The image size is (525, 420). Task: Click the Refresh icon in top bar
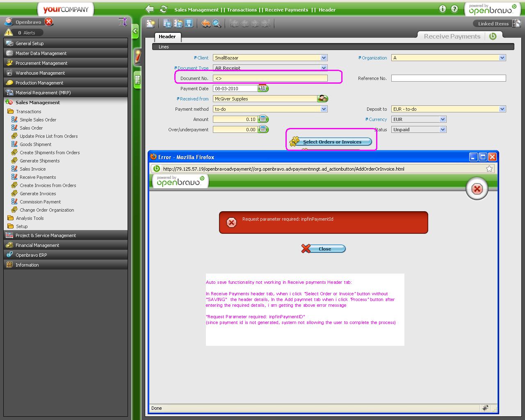(x=164, y=9)
